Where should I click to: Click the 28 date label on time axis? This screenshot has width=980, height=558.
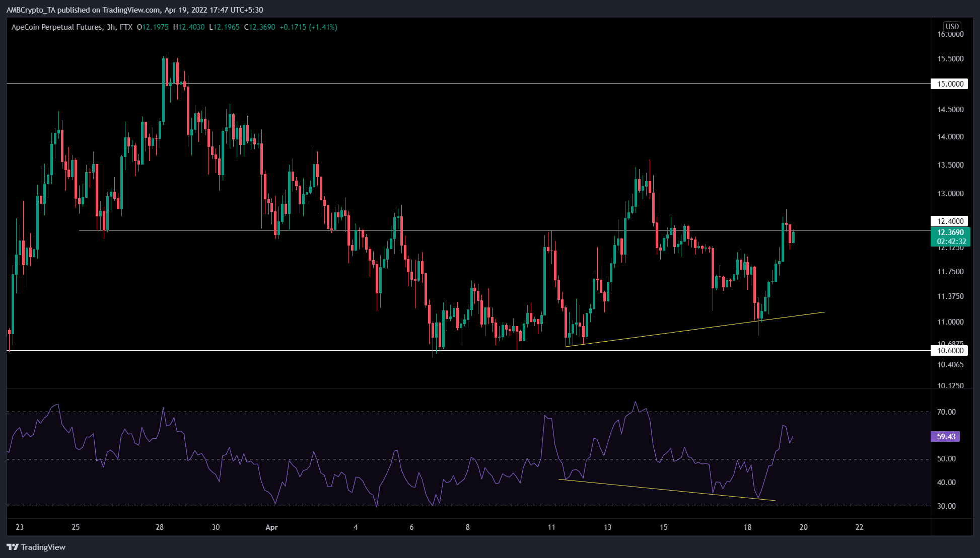pos(160,527)
